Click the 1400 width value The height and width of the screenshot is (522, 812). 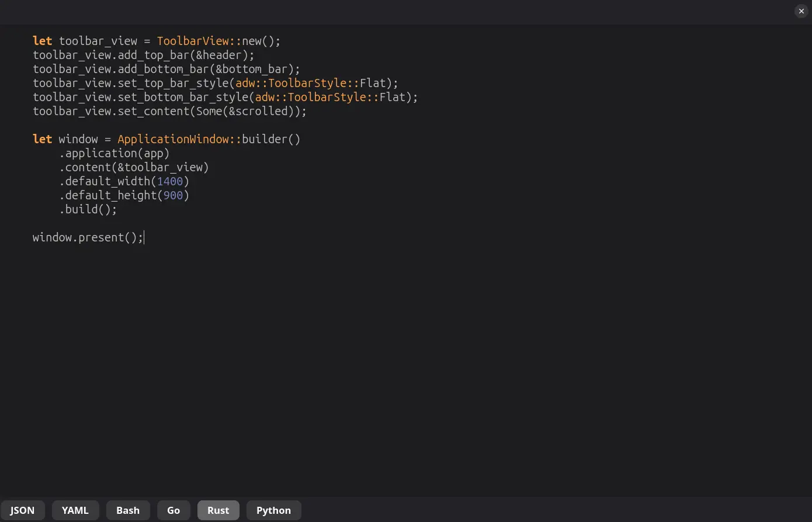[170, 181]
